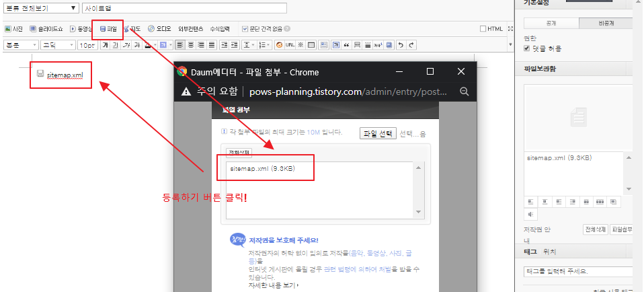Open the 관련 법령에 의하여 처벌 link
This screenshot has width=644, height=292.
point(357,269)
